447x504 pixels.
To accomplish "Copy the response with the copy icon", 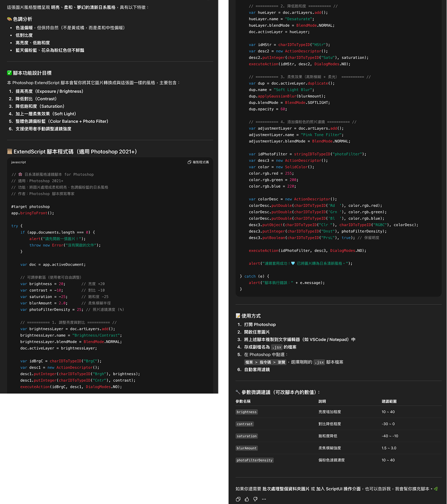I will tap(238, 499).
